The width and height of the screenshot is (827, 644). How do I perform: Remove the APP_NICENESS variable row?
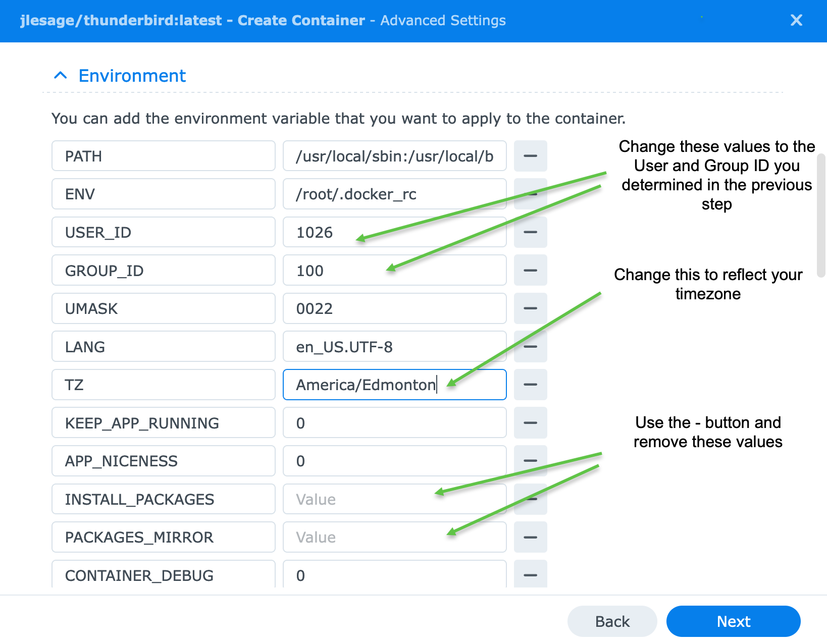click(x=530, y=461)
